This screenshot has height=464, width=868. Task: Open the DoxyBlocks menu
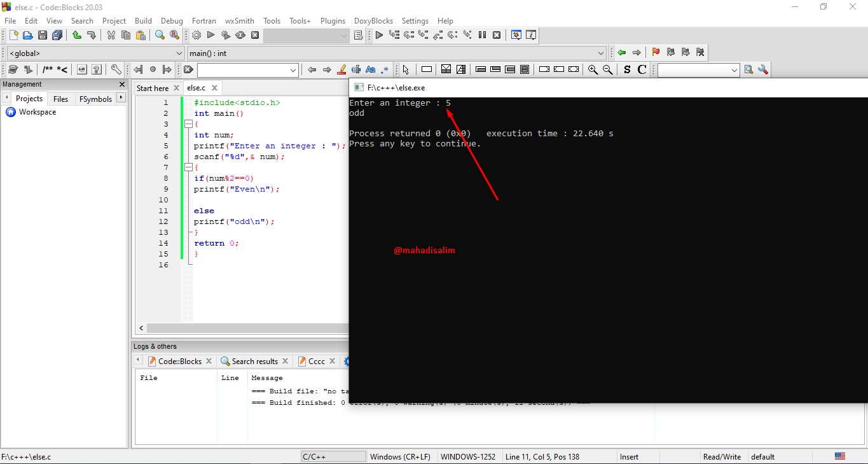(373, 21)
